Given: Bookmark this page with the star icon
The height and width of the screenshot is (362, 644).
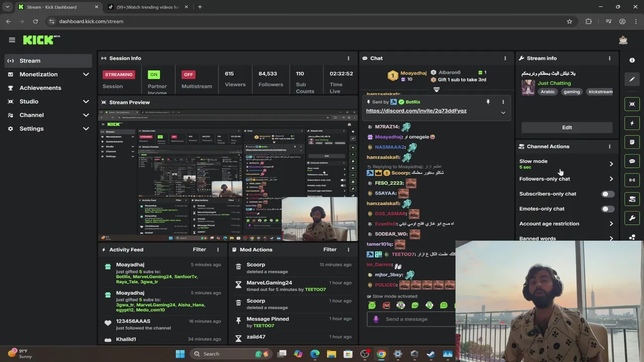Looking at the screenshot, I should pyautogui.click(x=570, y=22).
